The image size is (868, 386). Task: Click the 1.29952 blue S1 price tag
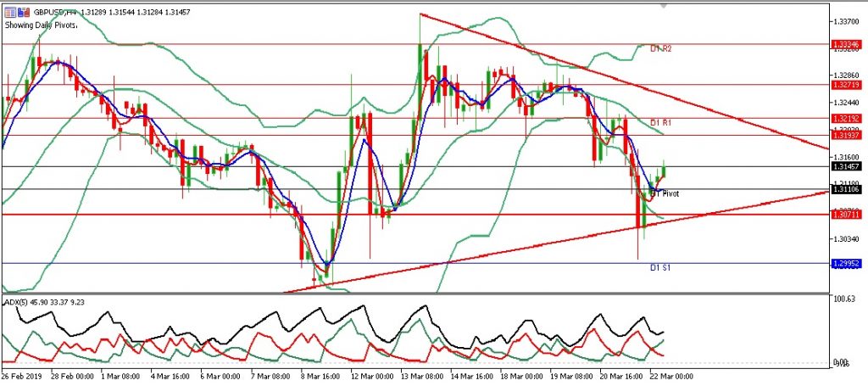click(x=848, y=264)
